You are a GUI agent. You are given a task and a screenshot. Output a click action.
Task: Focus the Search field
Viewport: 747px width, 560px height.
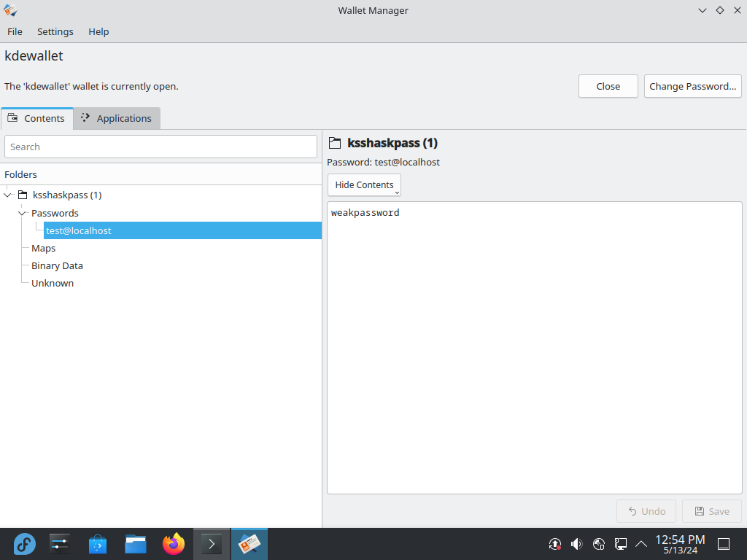[160, 147]
